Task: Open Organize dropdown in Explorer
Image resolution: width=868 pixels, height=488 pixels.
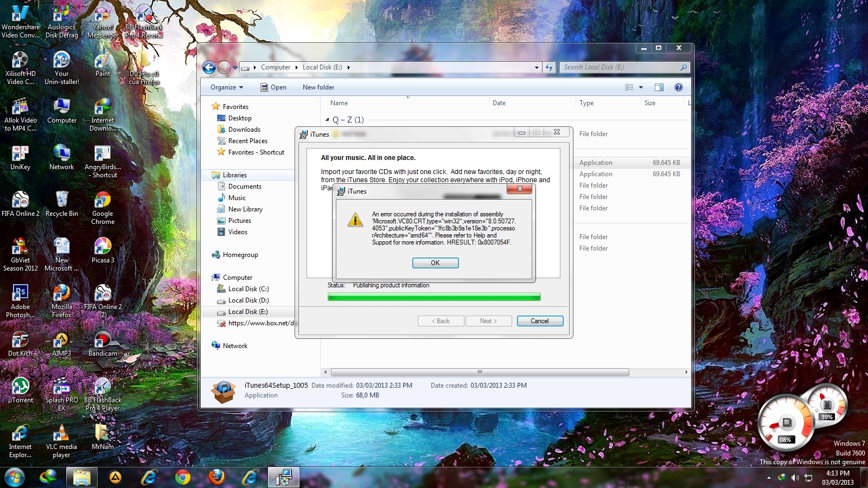Action: 227,87
